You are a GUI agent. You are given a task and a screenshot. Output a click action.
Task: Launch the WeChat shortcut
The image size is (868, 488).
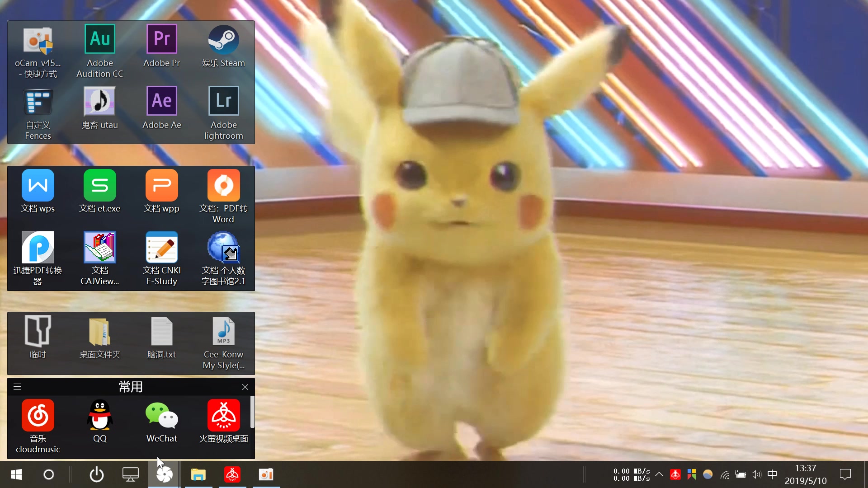(161, 416)
